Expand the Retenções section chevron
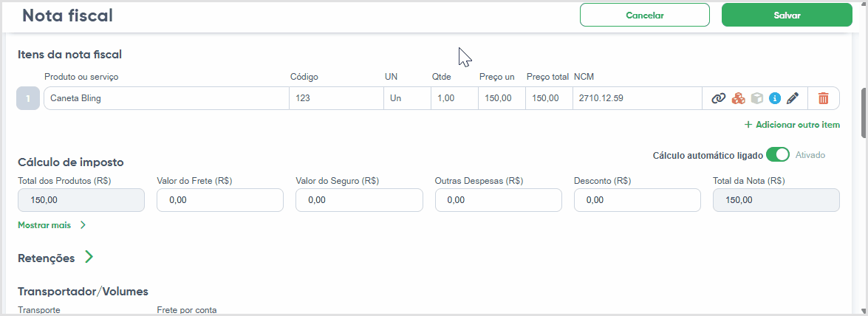Screen dimensions: 868x316 coord(89,258)
